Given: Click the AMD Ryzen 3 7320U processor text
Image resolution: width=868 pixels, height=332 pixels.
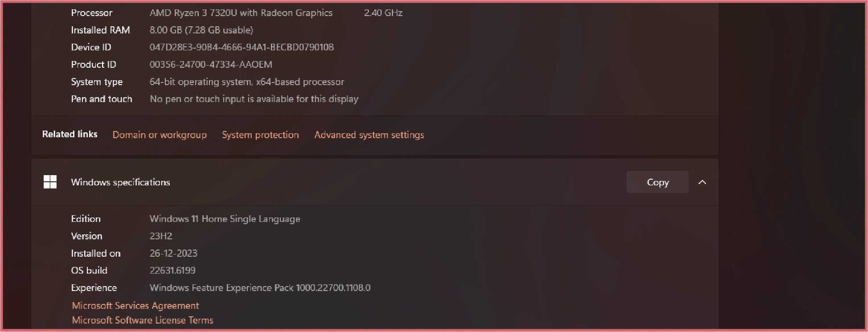Looking at the screenshot, I should (241, 13).
